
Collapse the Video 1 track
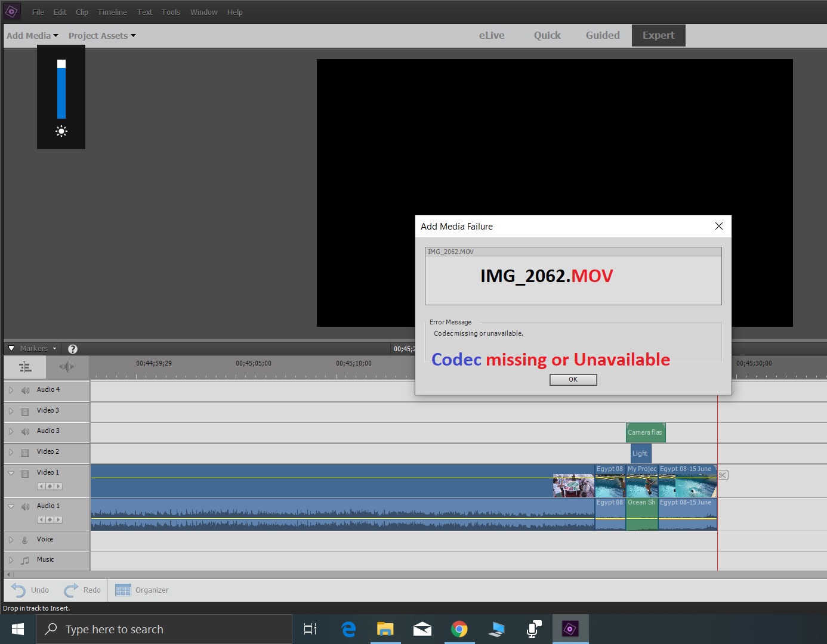point(11,473)
